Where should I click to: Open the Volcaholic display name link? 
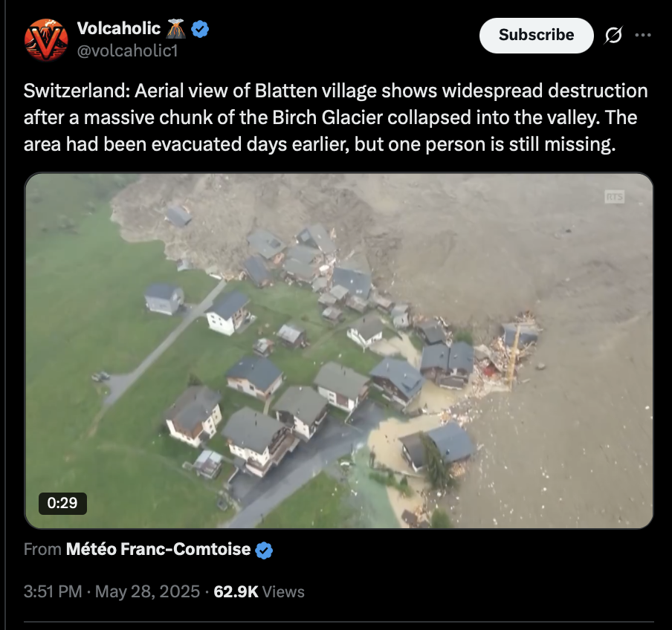coord(119,29)
